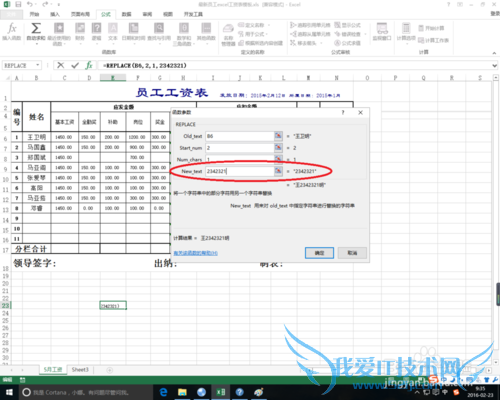Open the help link for this function

(x=196, y=253)
